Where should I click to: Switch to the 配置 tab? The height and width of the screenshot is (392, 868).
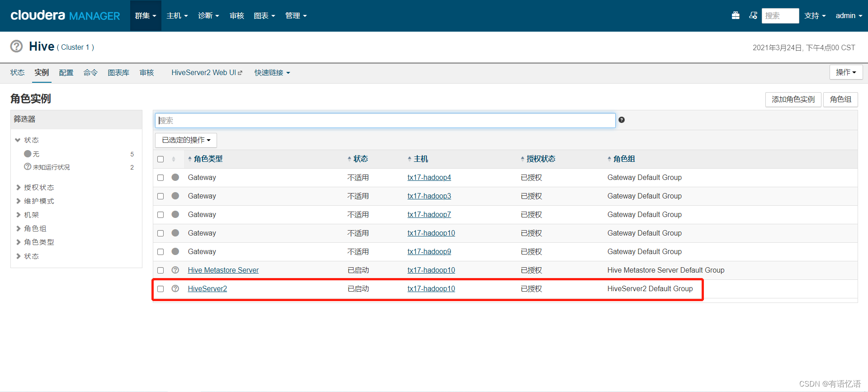tap(66, 73)
